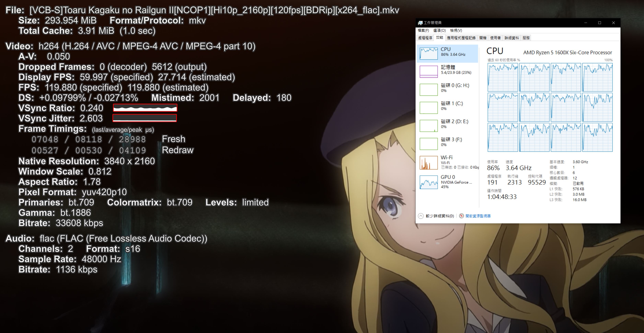The image size is (644, 333).
Task: Click the Mistimed 2001 value
Action: coord(209,98)
